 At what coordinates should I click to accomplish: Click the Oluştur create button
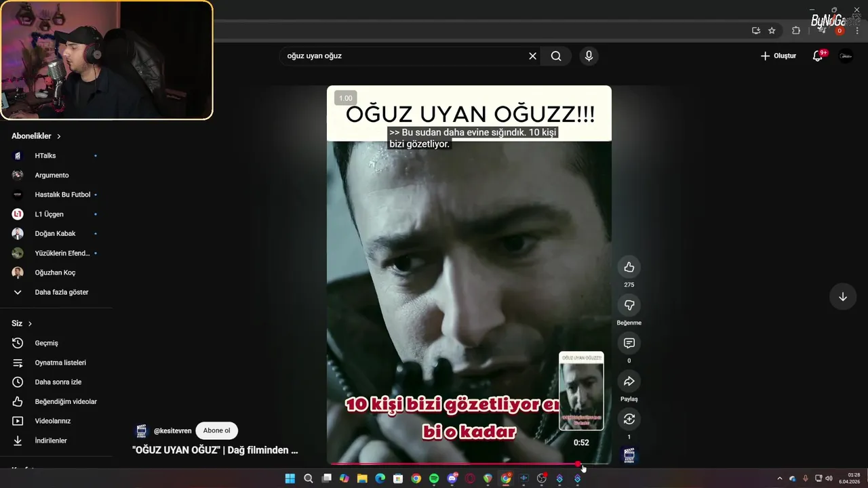point(778,56)
